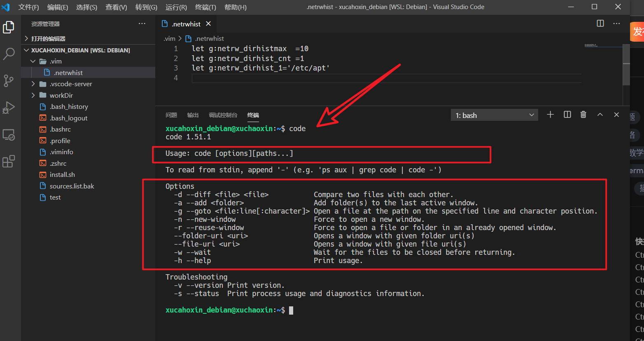The image size is (644, 341).
Task: Kill the terminal with trash icon
Action: point(583,115)
